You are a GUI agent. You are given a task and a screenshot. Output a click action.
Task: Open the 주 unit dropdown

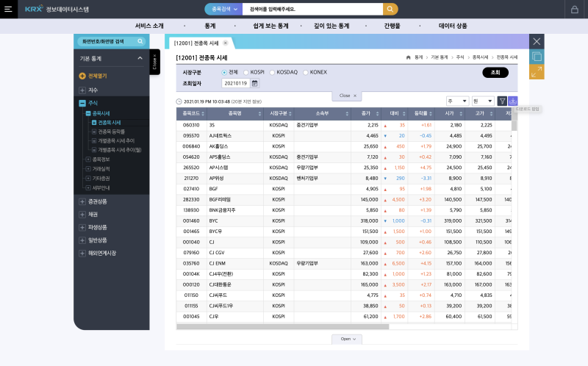pos(457,101)
